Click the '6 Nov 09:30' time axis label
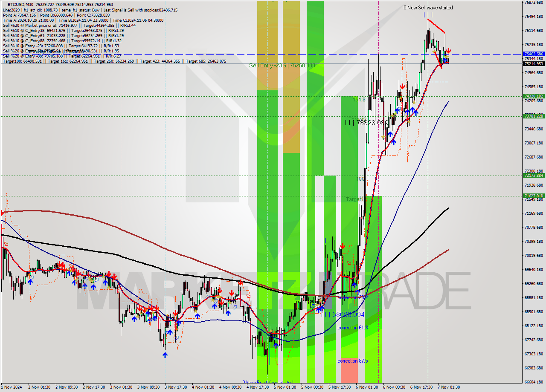The image size is (546, 392). point(394,387)
